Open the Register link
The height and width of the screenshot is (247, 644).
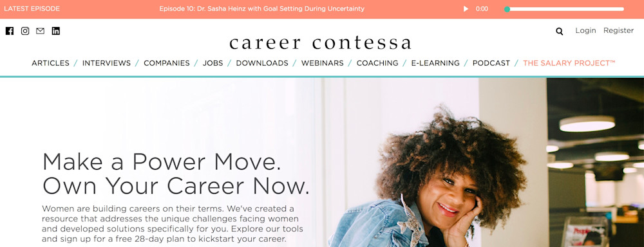(x=618, y=30)
